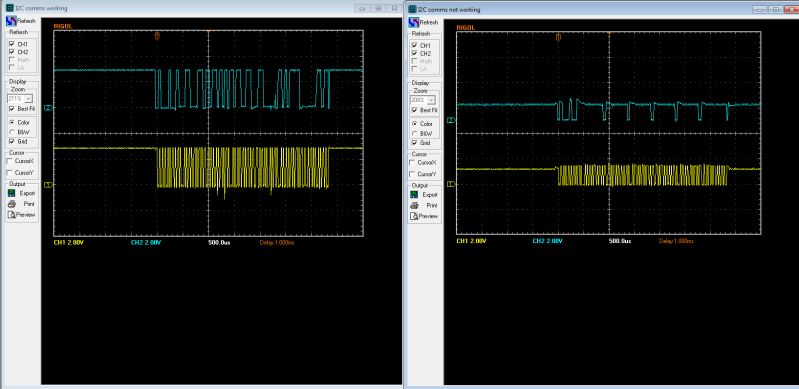Enable CursorY in 'I2C comms not working' window
The width and height of the screenshot is (799, 389).
412,174
